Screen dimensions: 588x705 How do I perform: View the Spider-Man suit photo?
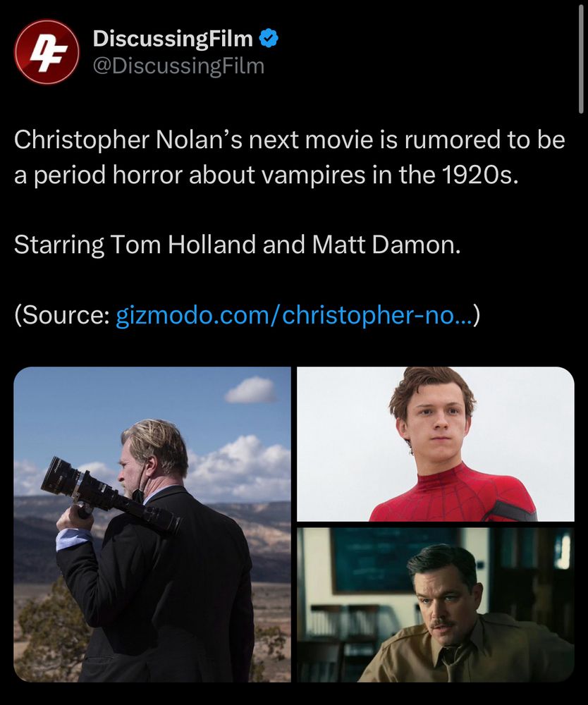click(x=436, y=444)
